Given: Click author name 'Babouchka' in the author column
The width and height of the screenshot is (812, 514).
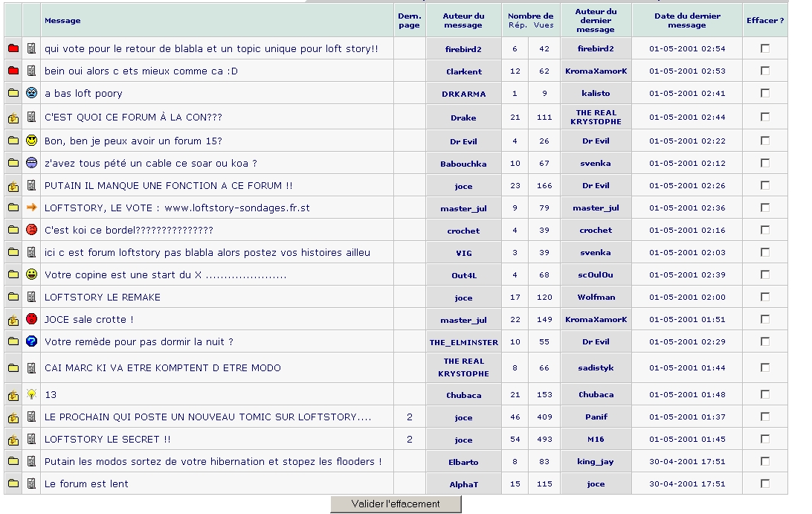Looking at the screenshot, I should point(463,164).
